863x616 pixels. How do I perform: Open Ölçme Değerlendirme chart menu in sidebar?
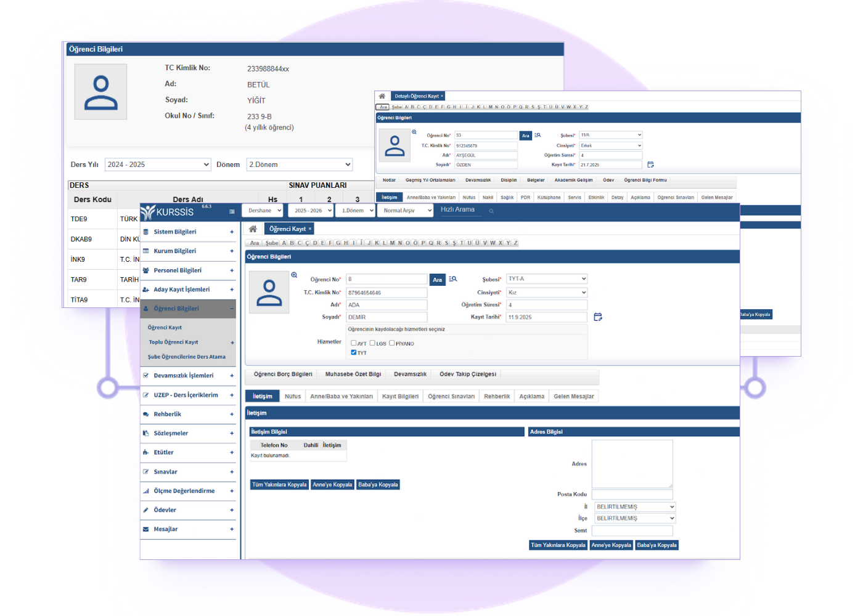coord(184,491)
